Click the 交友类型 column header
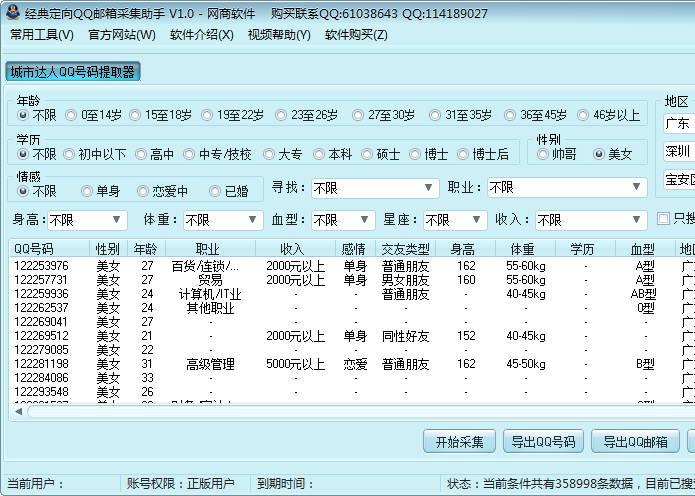 click(406, 249)
